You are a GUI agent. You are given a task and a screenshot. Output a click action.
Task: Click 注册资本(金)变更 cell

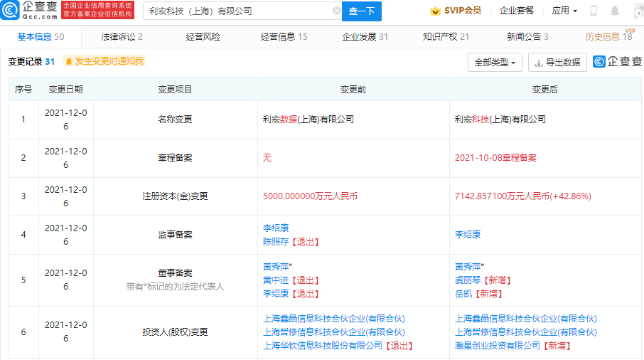(175, 196)
